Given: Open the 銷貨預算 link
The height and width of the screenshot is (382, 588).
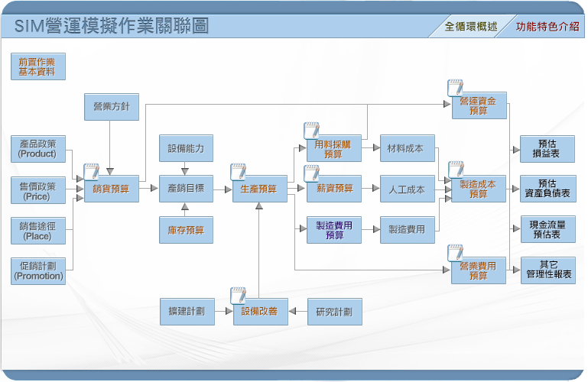Looking at the screenshot, I should coord(112,189).
